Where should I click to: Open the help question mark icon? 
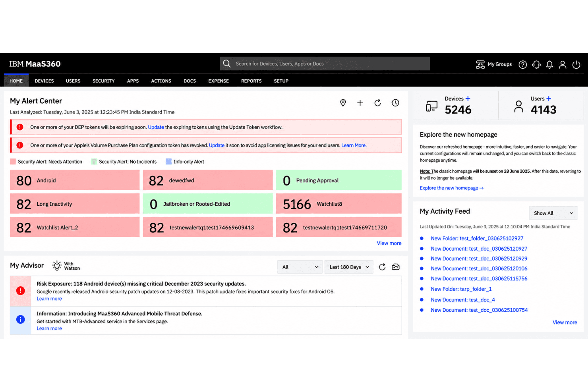pos(523,64)
